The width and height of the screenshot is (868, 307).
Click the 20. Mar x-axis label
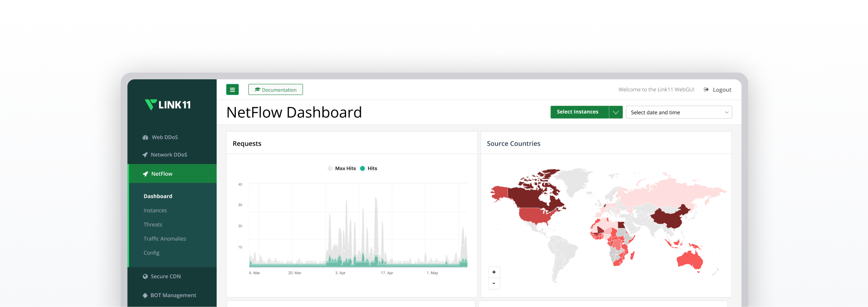(x=295, y=273)
